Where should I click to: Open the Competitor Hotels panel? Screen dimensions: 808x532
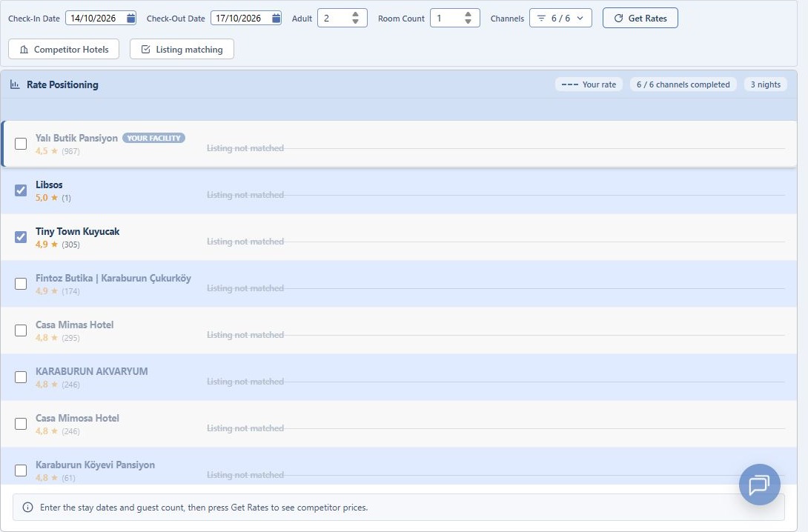pyautogui.click(x=64, y=50)
